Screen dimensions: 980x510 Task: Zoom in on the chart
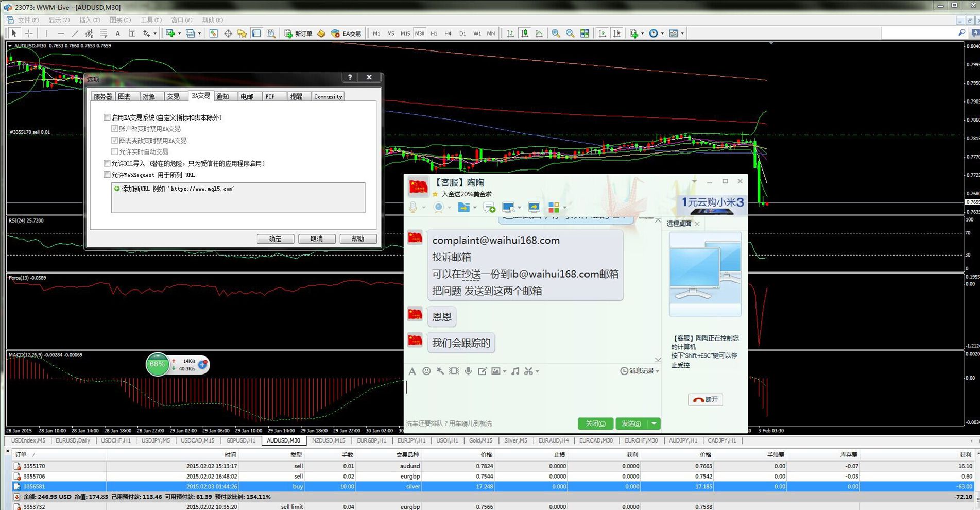(x=556, y=33)
